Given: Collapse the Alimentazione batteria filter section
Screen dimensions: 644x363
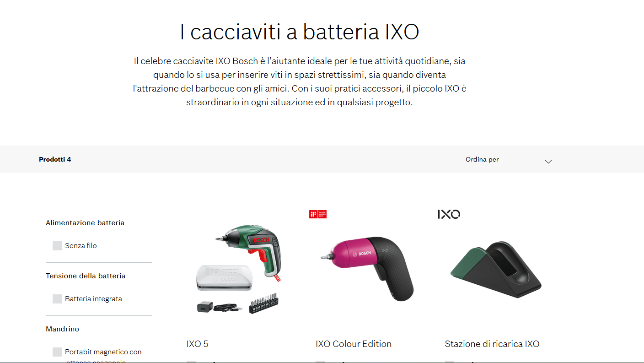Looking at the screenshot, I should click(85, 223).
